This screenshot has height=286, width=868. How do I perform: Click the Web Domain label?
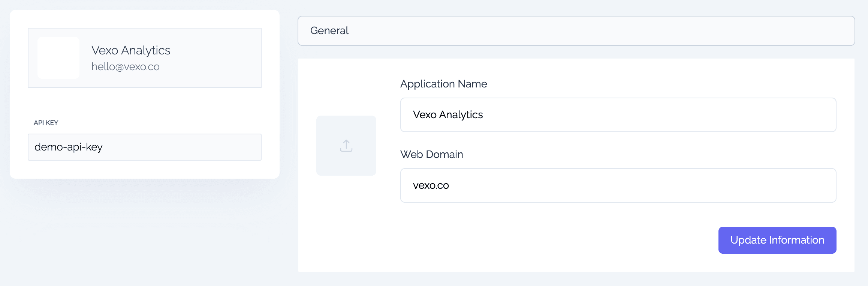click(431, 155)
